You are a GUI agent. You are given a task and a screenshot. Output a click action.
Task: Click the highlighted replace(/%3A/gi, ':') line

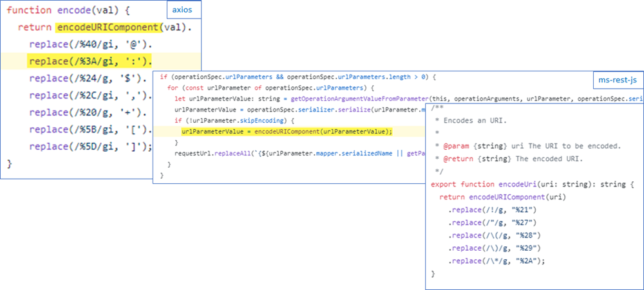point(90,62)
